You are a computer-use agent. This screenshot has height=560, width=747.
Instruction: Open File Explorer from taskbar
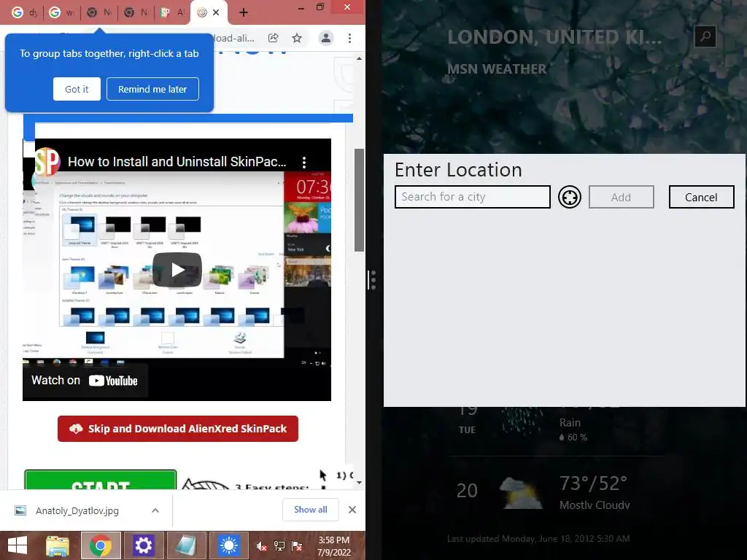(58, 545)
